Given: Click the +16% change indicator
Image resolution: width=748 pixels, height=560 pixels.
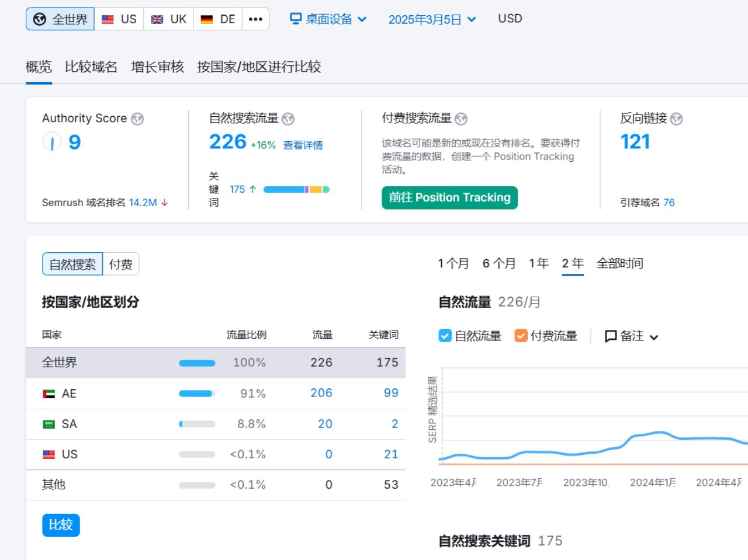Looking at the screenshot, I should click(x=263, y=145).
